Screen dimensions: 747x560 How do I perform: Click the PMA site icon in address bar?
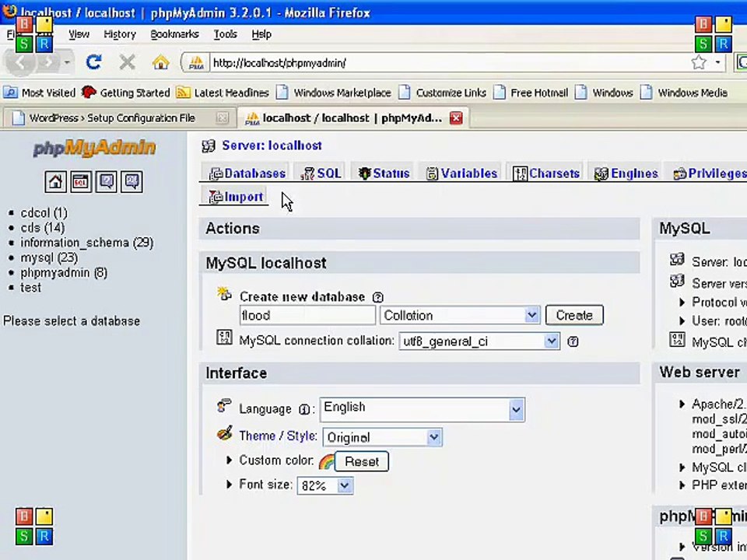pyautogui.click(x=196, y=62)
